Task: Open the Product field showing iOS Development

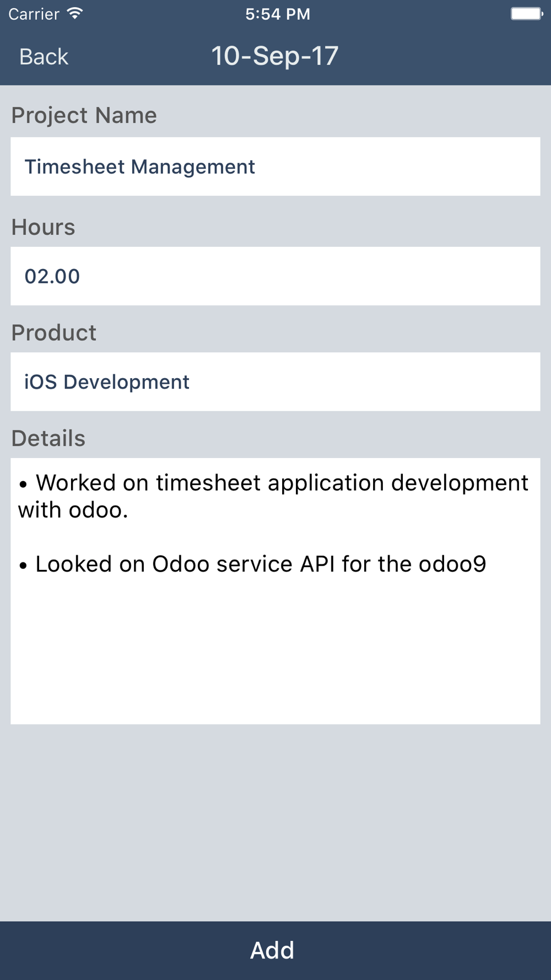Action: click(275, 381)
